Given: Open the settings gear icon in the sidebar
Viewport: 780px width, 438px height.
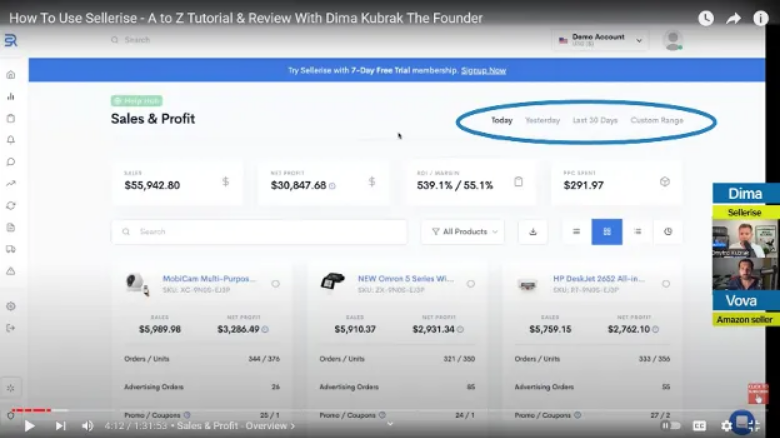Looking at the screenshot, I should pos(11,306).
